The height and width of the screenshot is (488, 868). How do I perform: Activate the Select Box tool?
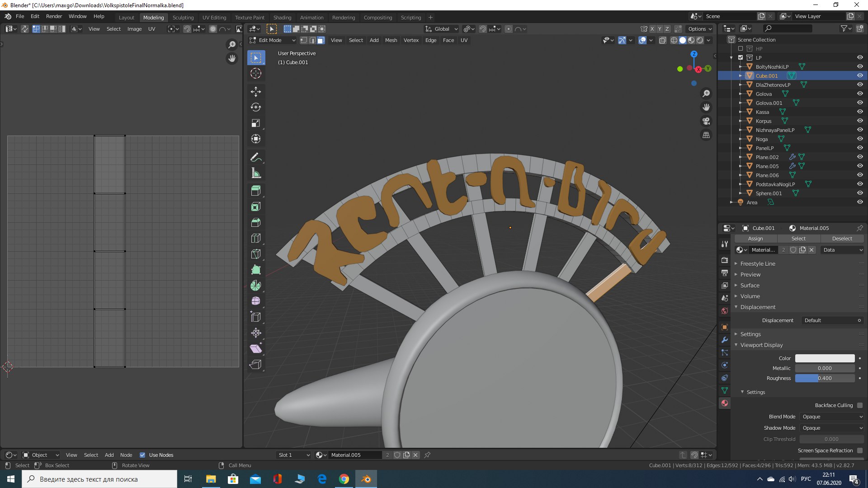click(256, 58)
